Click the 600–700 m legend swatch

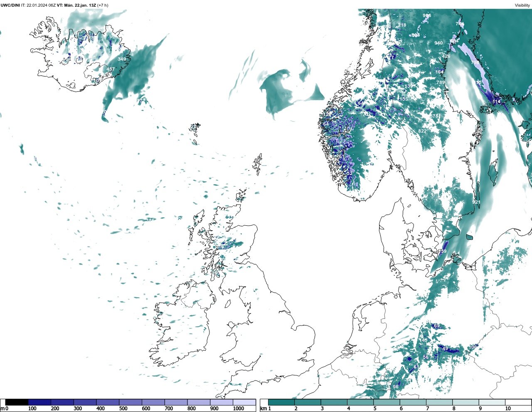(153, 402)
